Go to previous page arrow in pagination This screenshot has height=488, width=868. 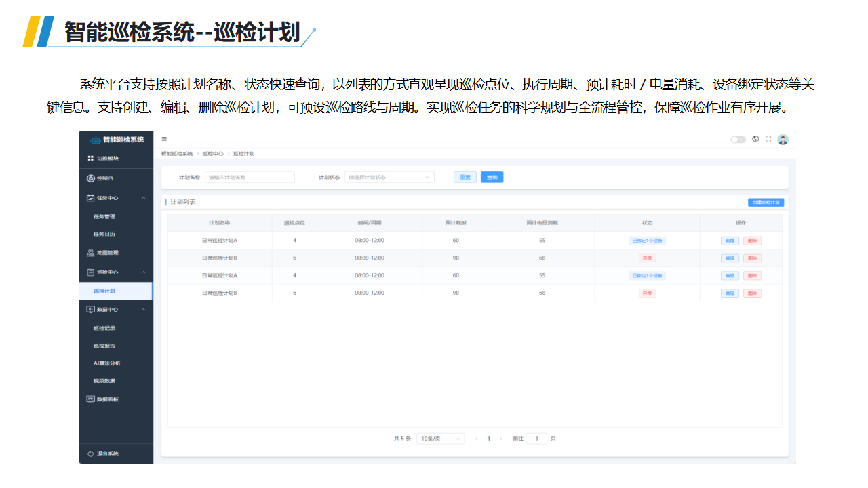tap(476, 439)
